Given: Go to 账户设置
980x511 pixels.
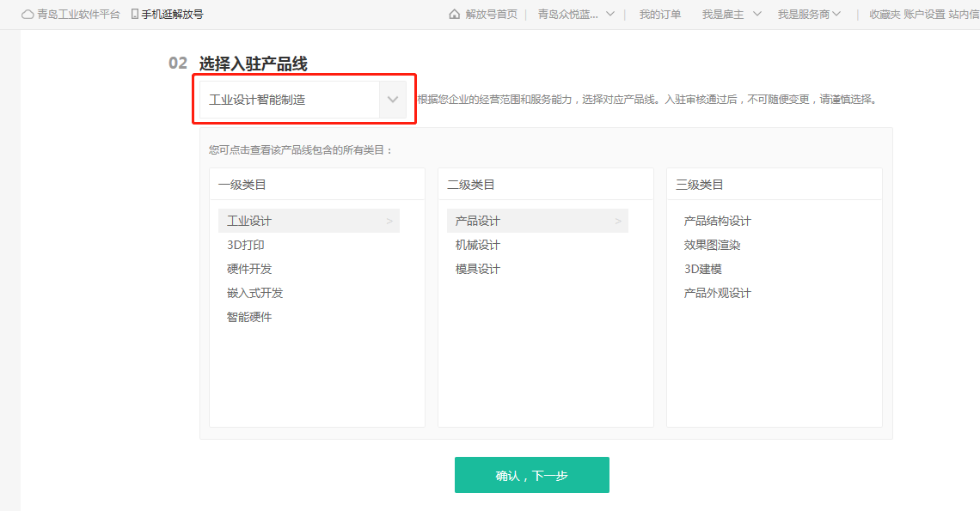Looking at the screenshot, I should (924, 15).
